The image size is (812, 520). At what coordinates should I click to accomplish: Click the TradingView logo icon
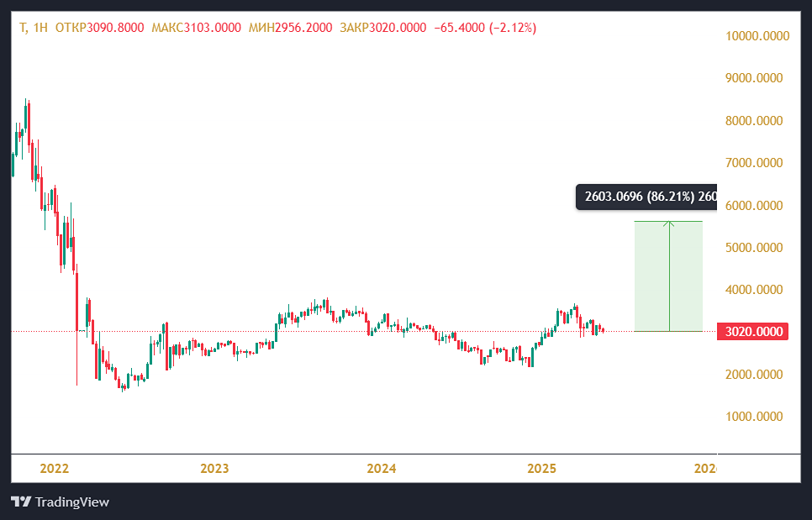[x=21, y=502]
